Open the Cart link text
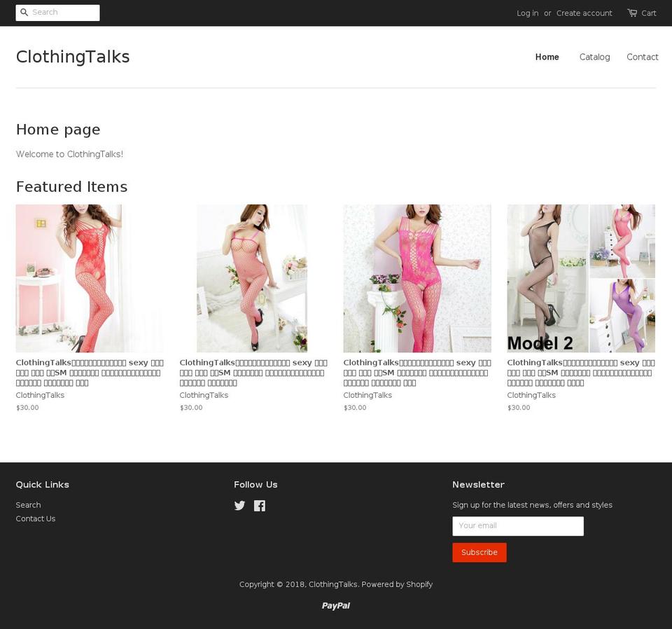Viewport: 672px width, 629px height. [x=648, y=13]
